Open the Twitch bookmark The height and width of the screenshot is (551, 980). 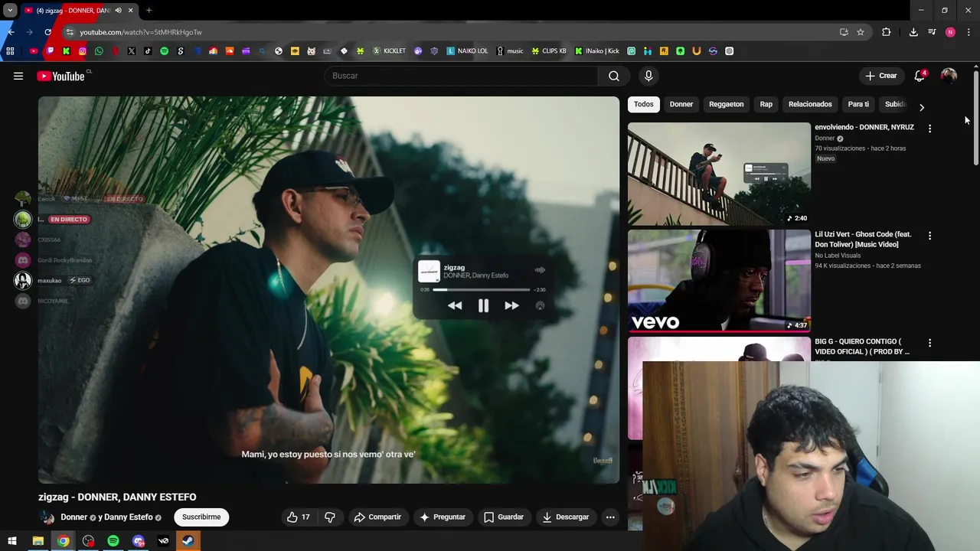pyautogui.click(x=50, y=51)
